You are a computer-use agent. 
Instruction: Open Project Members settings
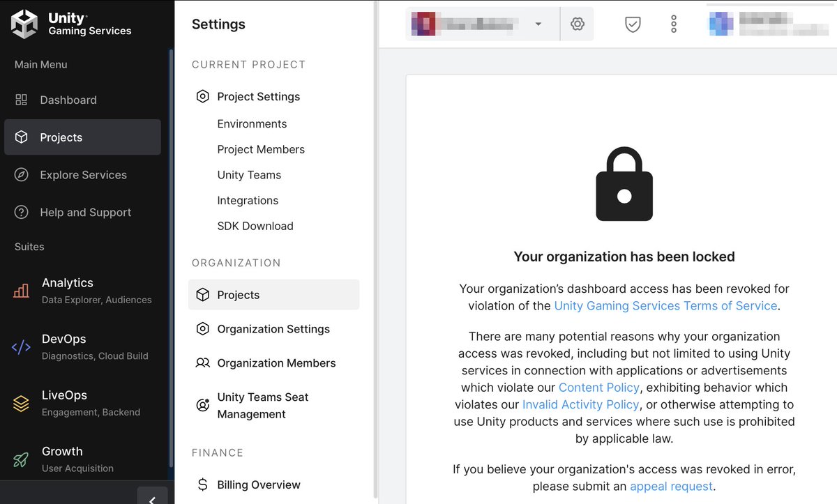(261, 150)
